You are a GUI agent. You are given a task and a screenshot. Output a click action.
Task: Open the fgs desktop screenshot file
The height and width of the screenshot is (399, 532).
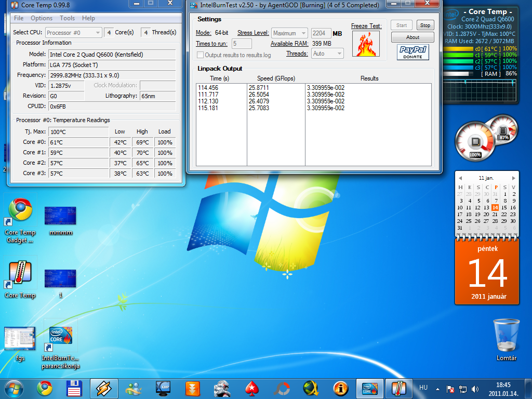click(20, 338)
